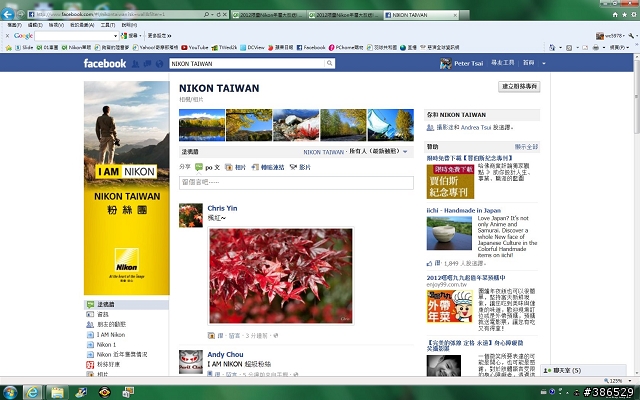This screenshot has height=400, width=640.
Task: Open Facebook friend requests icon in the header
Action: click(x=136, y=64)
